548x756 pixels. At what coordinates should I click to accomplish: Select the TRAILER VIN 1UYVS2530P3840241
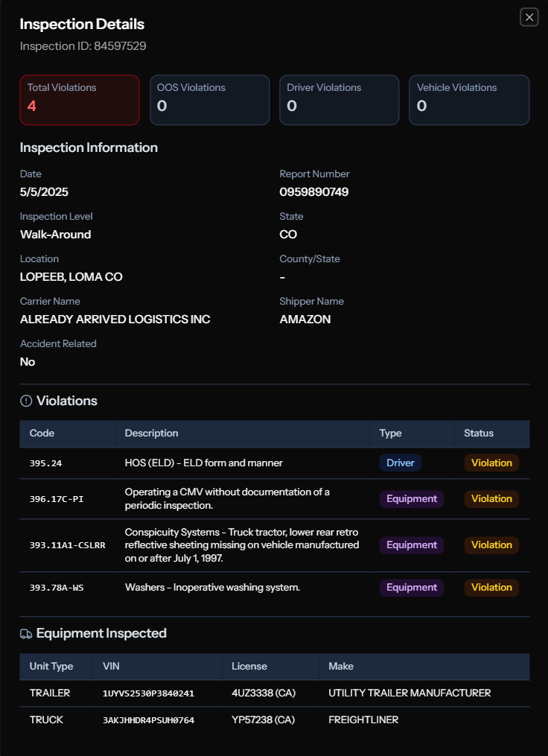(x=148, y=693)
